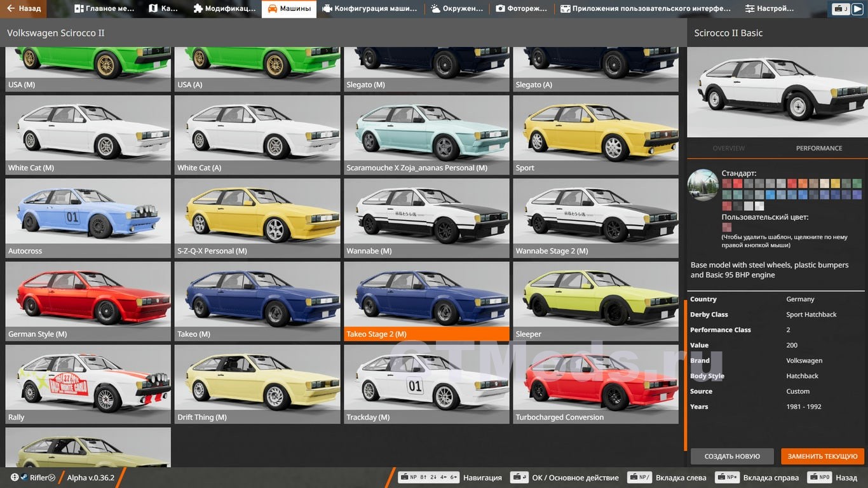
Task: Click the Alpha v.0.36.2 version label
Action: click(91, 477)
